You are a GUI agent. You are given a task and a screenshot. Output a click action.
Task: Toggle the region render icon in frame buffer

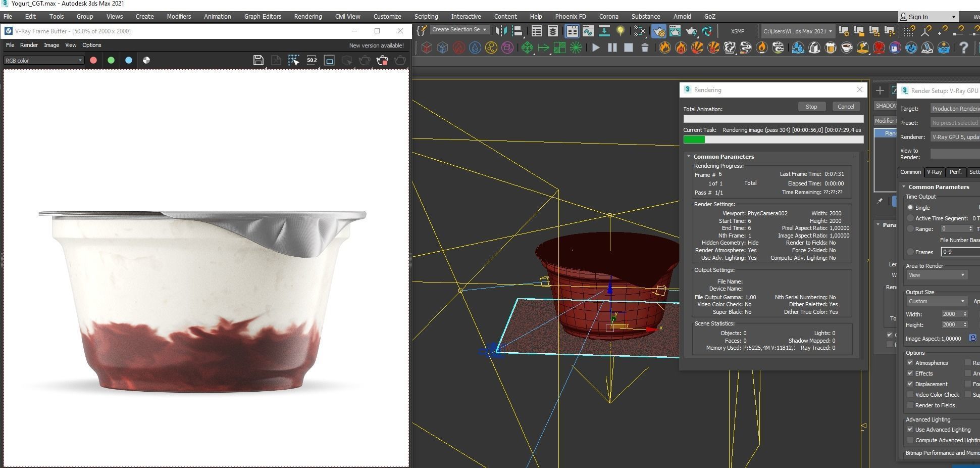click(x=329, y=60)
